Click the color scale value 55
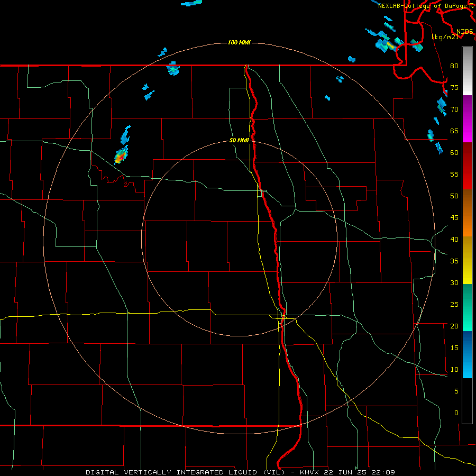 pos(454,174)
